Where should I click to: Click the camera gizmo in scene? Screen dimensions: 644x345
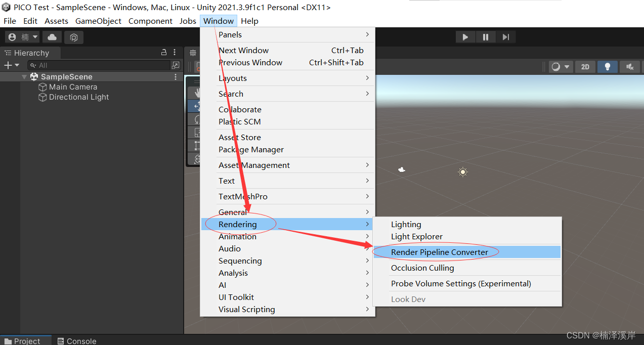(x=402, y=170)
